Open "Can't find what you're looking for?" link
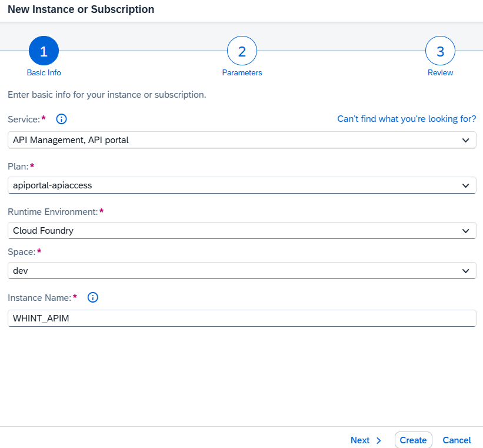Viewport: 483px width, 448px height. click(407, 119)
